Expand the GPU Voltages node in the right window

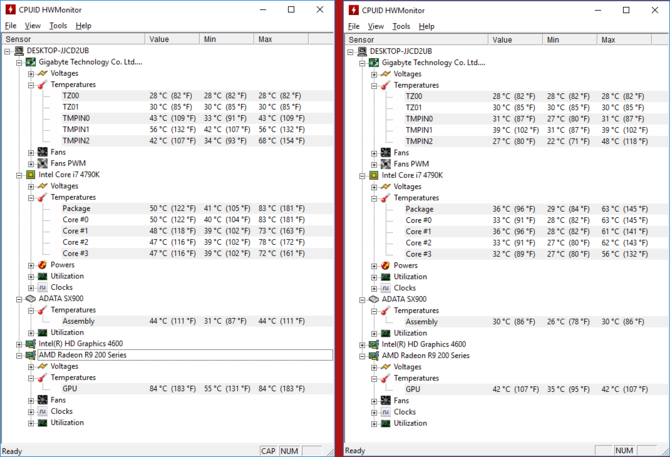tap(374, 367)
